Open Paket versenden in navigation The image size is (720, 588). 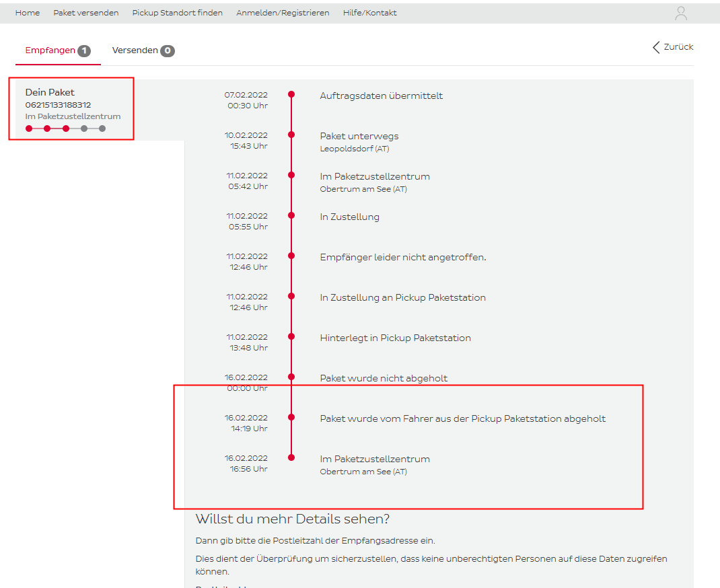pos(86,13)
